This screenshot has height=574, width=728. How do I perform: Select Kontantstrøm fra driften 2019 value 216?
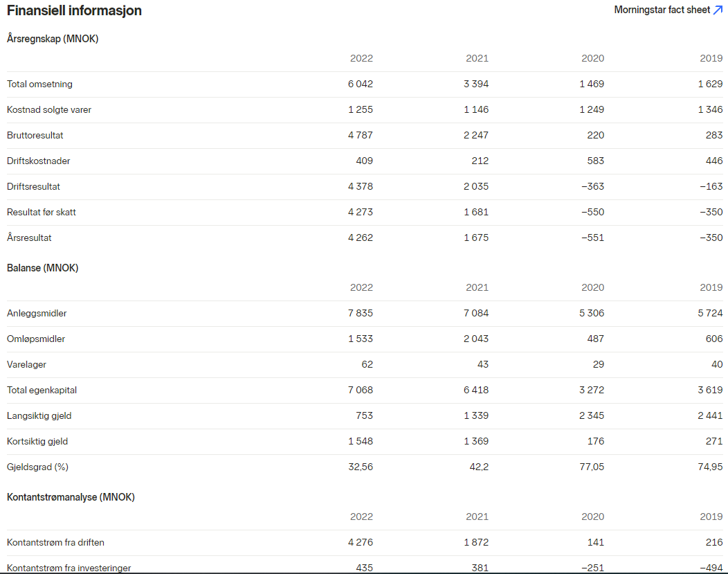714,542
